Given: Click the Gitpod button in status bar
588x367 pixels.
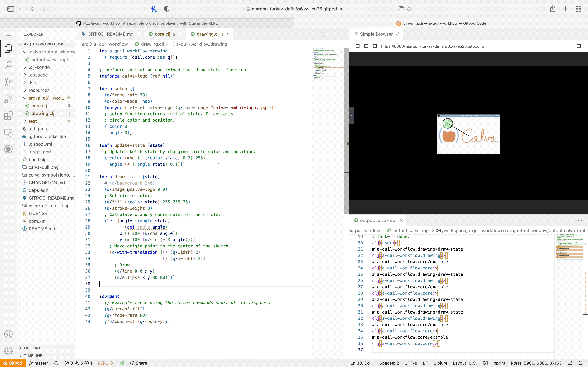Looking at the screenshot, I should coord(13,363).
